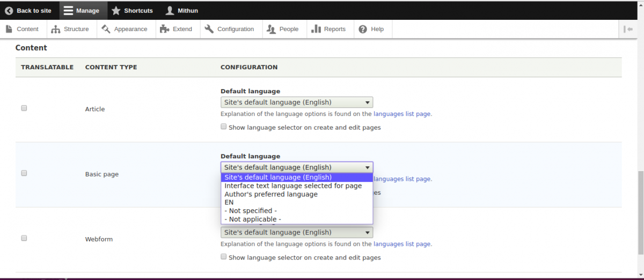Click the Back to site arrow icon
Screen dimensions: 644x280
9,10
